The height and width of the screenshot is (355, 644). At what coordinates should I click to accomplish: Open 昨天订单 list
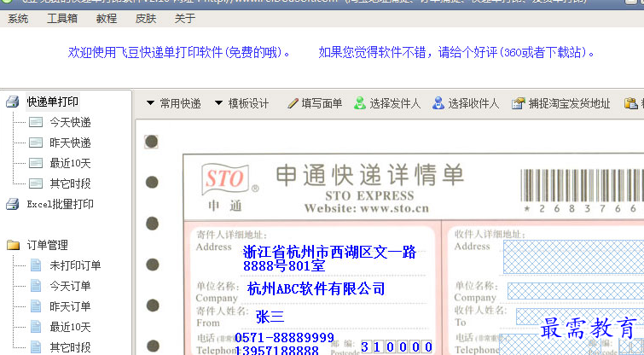70,306
